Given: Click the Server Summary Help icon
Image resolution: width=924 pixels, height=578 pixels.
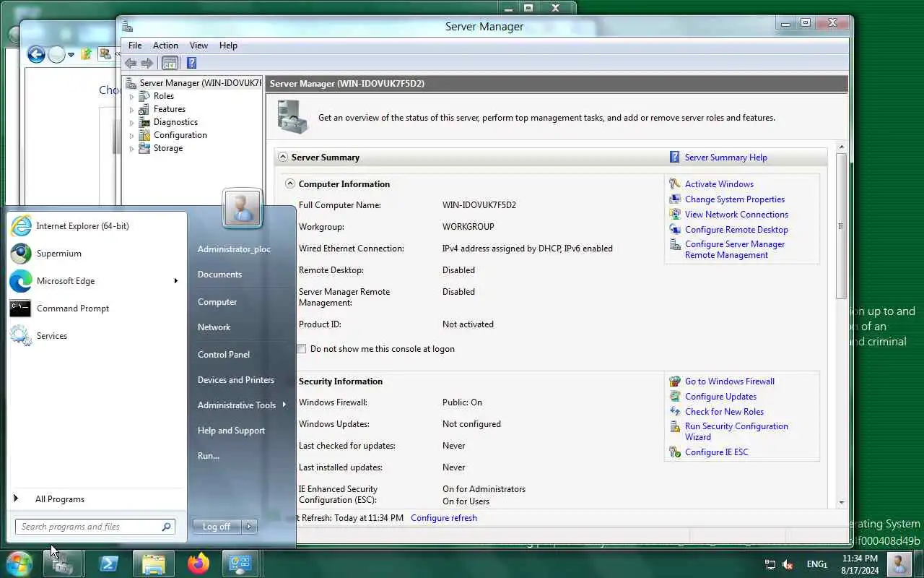Looking at the screenshot, I should [675, 157].
